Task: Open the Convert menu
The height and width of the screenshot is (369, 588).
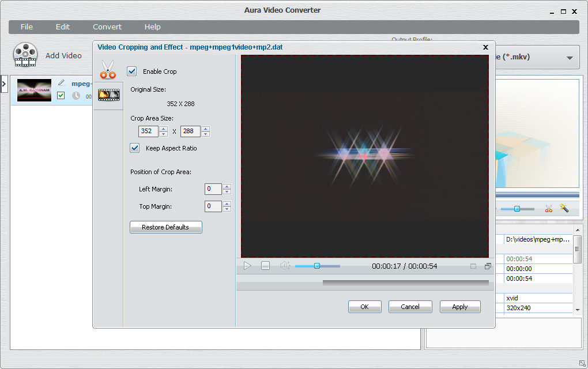Action: pos(107,27)
